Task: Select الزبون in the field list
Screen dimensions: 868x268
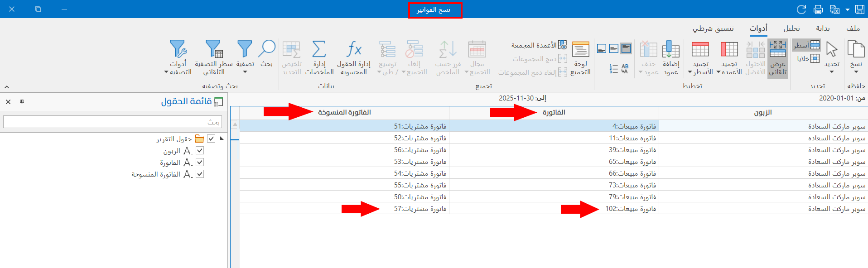Action: tap(172, 151)
